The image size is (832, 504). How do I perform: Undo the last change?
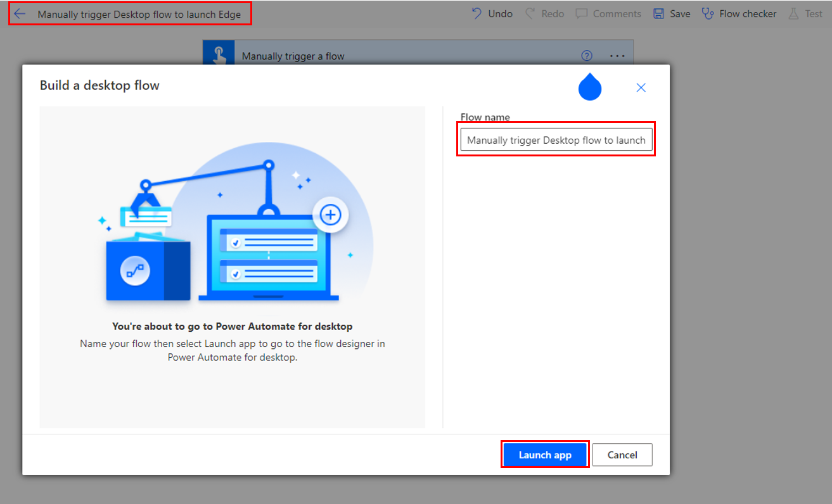[x=492, y=13]
